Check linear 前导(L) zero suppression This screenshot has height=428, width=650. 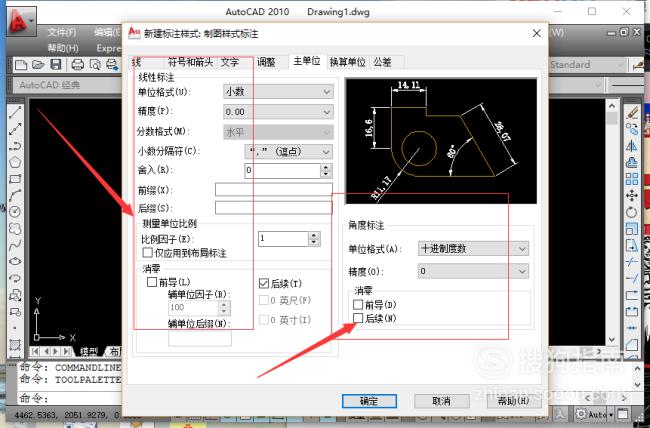(152, 282)
